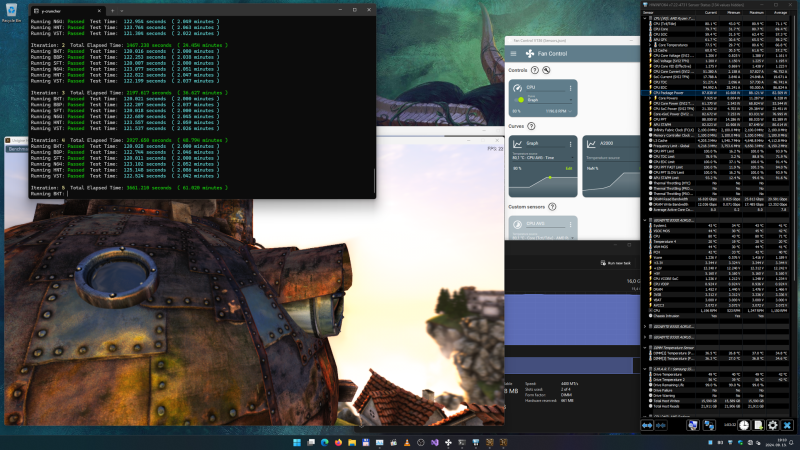Open Microsoft Edge from the taskbar

[324, 442]
